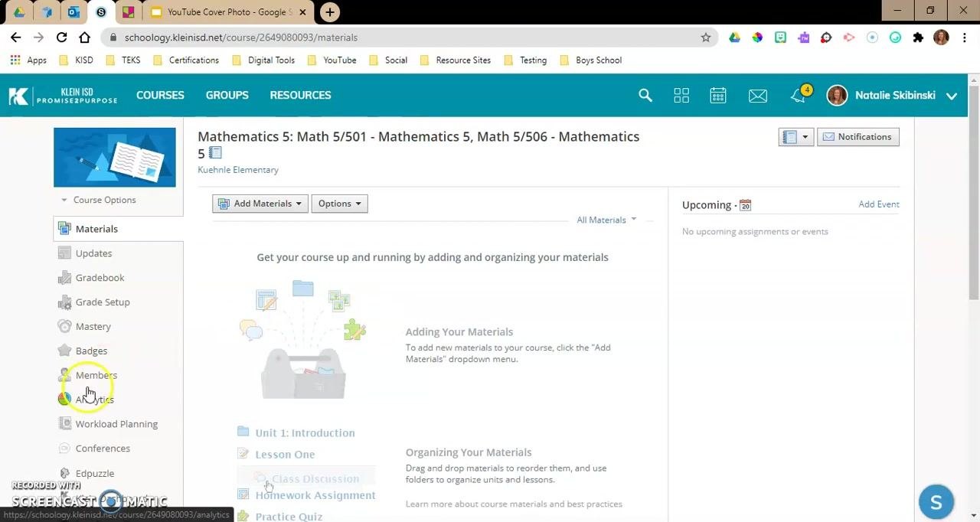Open course materials best practices link
Viewport: 980px width, 522px height.
click(x=514, y=504)
